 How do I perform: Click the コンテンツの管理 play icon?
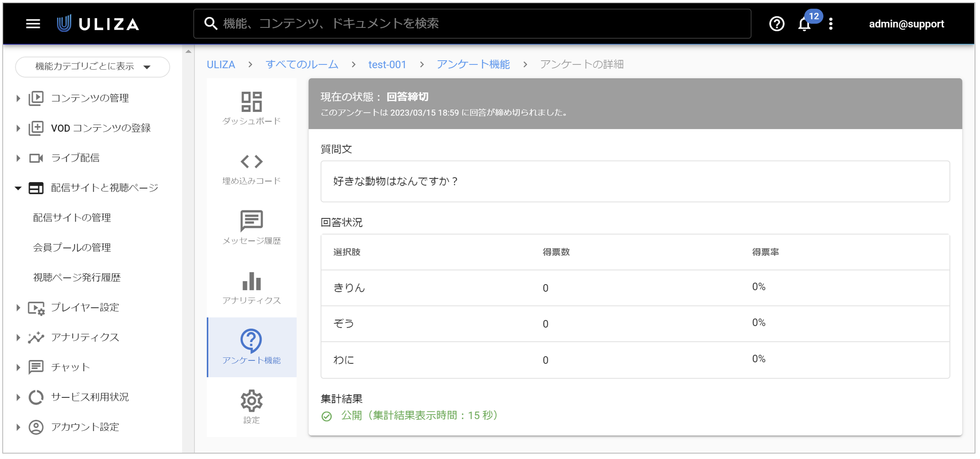pyautogui.click(x=36, y=98)
